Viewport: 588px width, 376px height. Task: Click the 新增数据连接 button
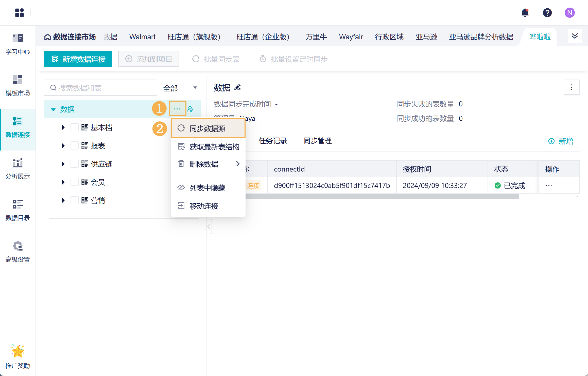click(78, 59)
